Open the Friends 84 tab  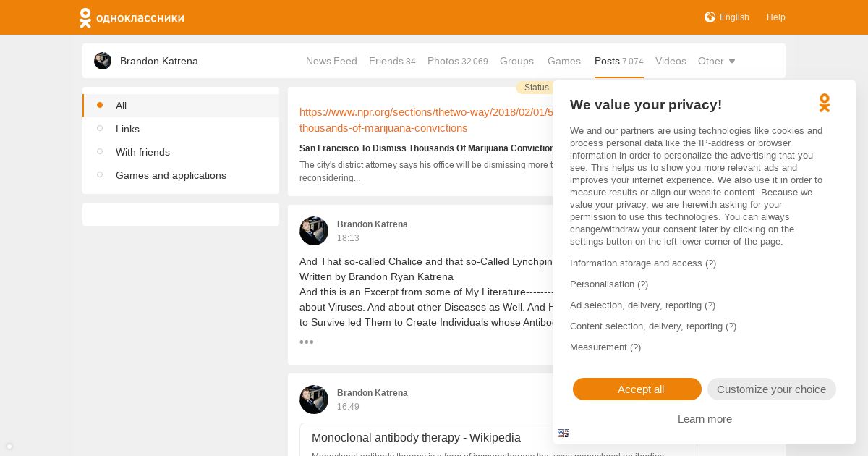pos(392,61)
